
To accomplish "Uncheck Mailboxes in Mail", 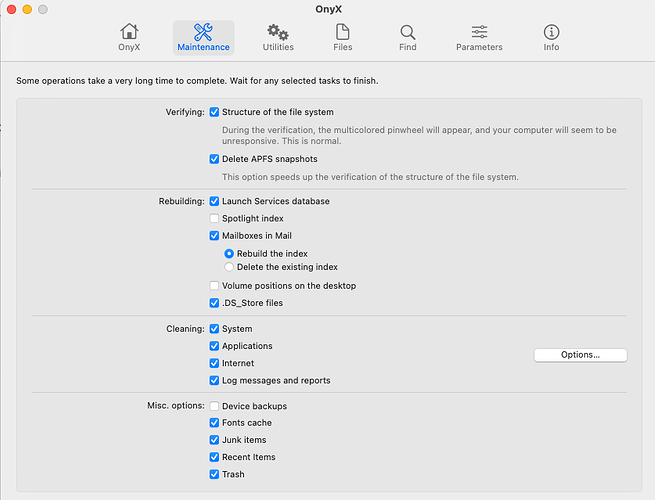I will pos(214,236).
